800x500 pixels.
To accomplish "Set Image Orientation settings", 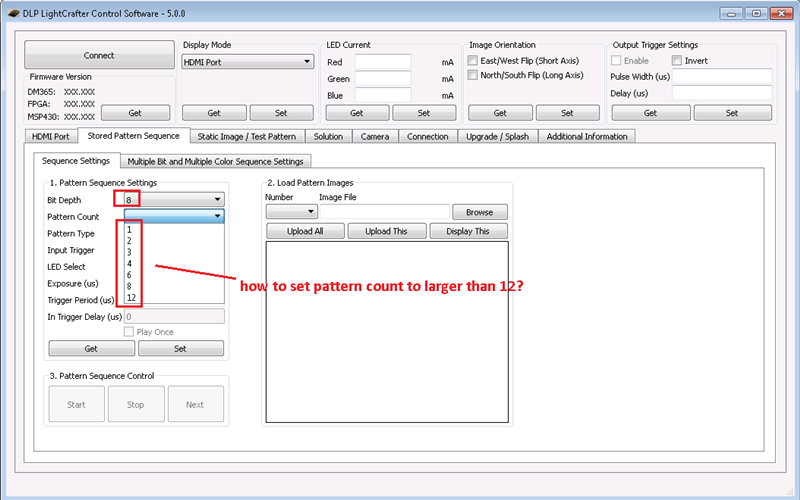I will tap(567, 113).
